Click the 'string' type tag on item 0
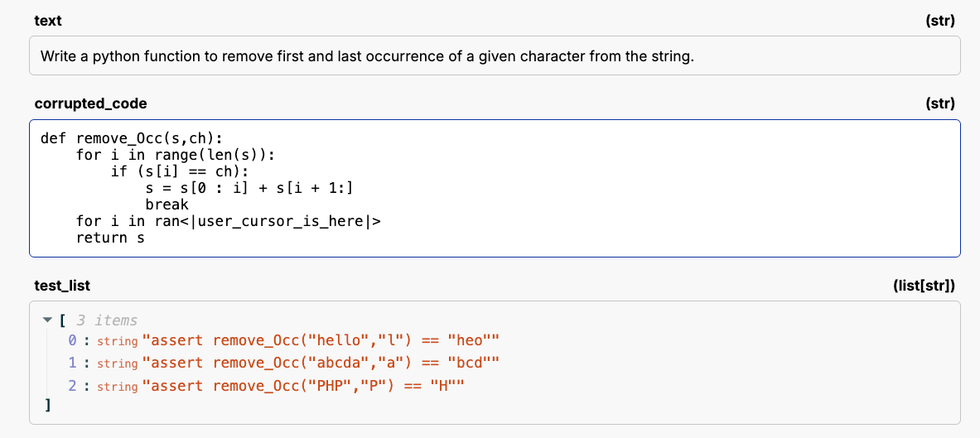The height and width of the screenshot is (438, 980). [x=117, y=341]
